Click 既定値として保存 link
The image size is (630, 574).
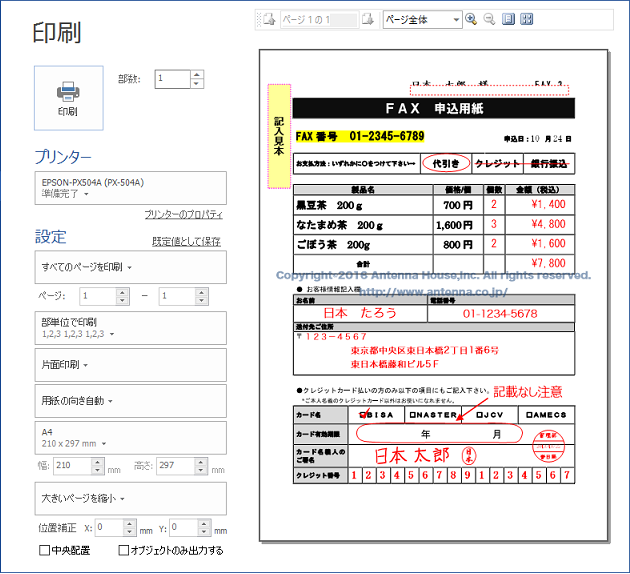pyautogui.click(x=186, y=241)
